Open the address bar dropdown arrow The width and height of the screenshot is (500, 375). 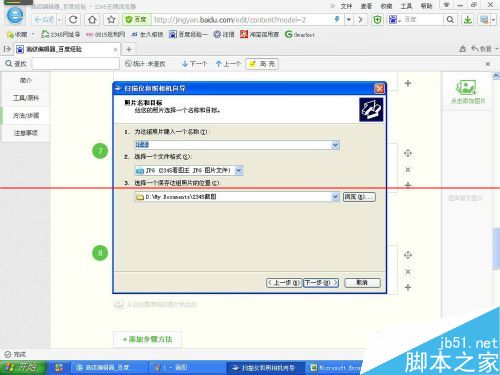coord(349,20)
